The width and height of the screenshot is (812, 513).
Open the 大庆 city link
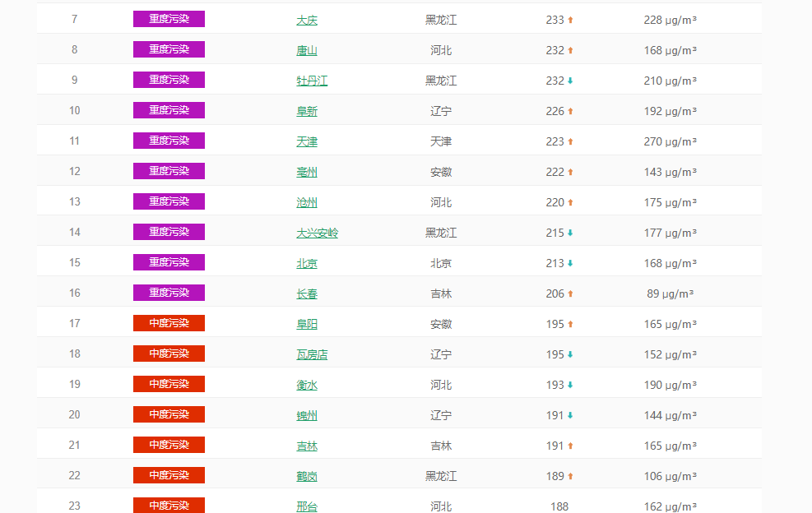307,20
